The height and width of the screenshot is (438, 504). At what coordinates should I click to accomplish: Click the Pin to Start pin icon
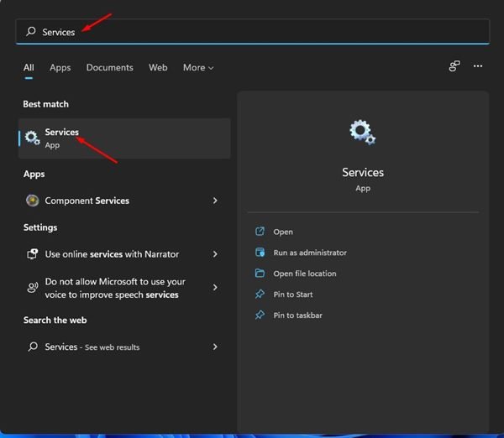(260, 294)
